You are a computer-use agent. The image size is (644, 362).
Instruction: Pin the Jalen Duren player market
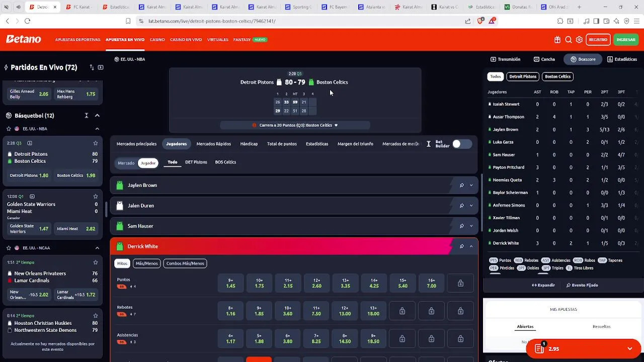[x=461, y=206]
